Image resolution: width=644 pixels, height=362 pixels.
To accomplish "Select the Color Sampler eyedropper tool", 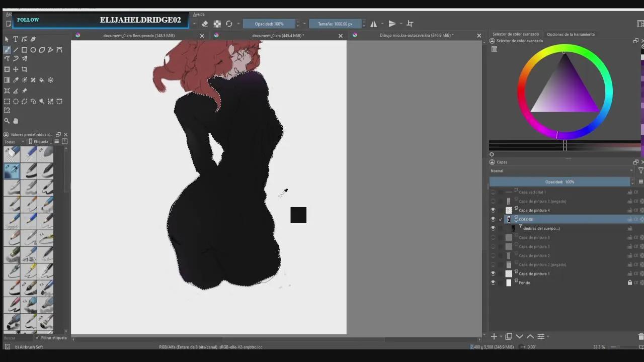I will point(16,80).
